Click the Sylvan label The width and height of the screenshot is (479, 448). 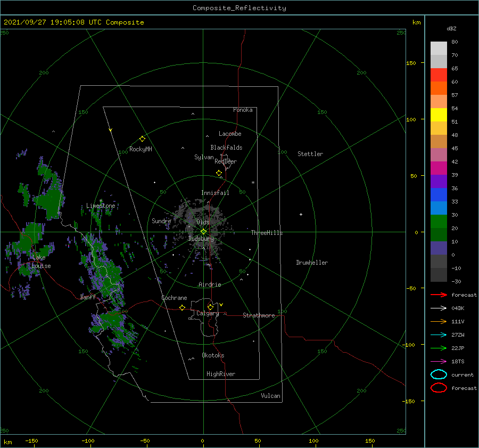click(204, 157)
